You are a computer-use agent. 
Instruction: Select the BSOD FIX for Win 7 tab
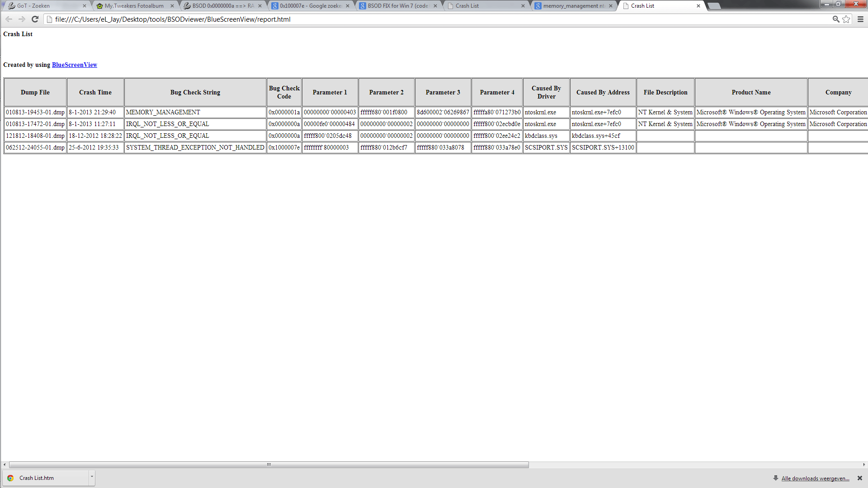pos(397,6)
